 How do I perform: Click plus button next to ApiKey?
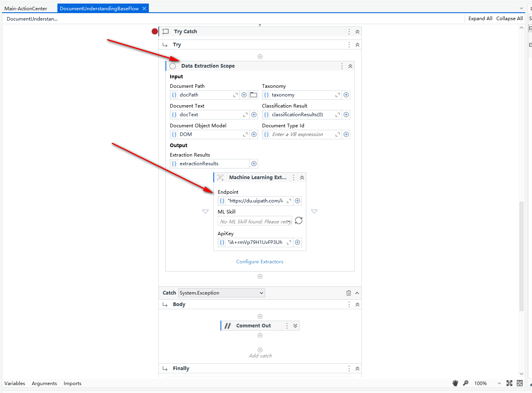point(298,242)
